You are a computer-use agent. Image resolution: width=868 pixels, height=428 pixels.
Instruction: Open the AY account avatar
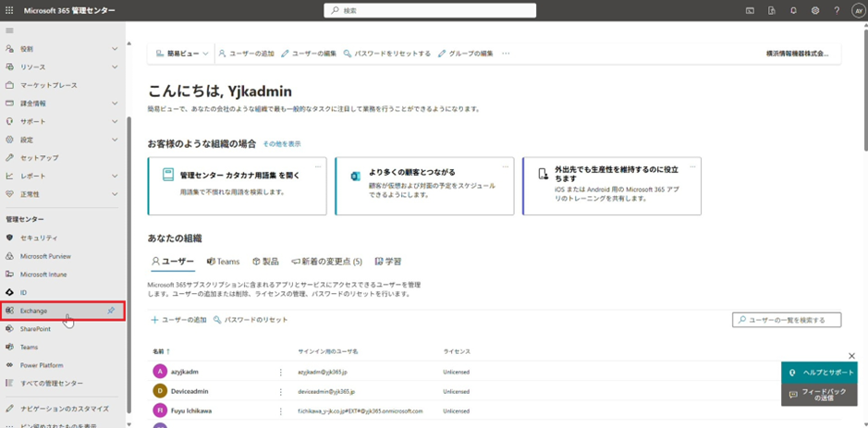[857, 10]
